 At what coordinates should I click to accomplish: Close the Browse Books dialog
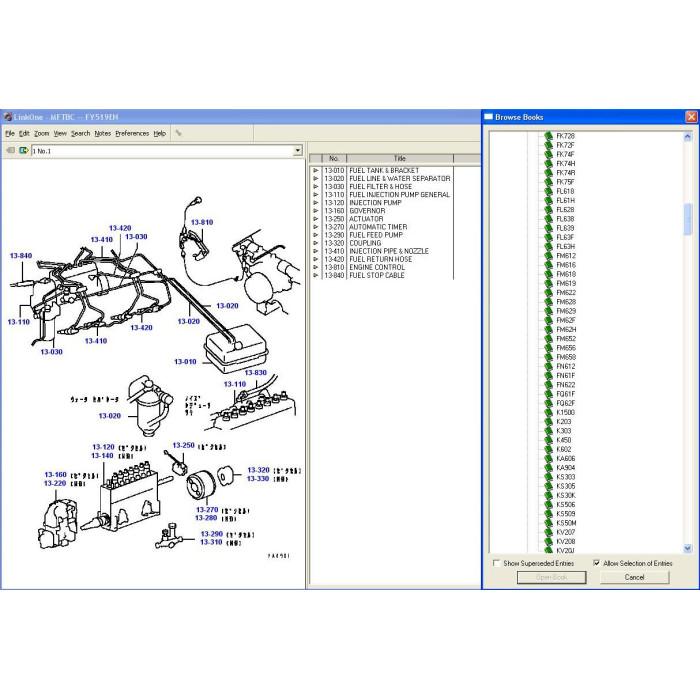click(x=692, y=117)
